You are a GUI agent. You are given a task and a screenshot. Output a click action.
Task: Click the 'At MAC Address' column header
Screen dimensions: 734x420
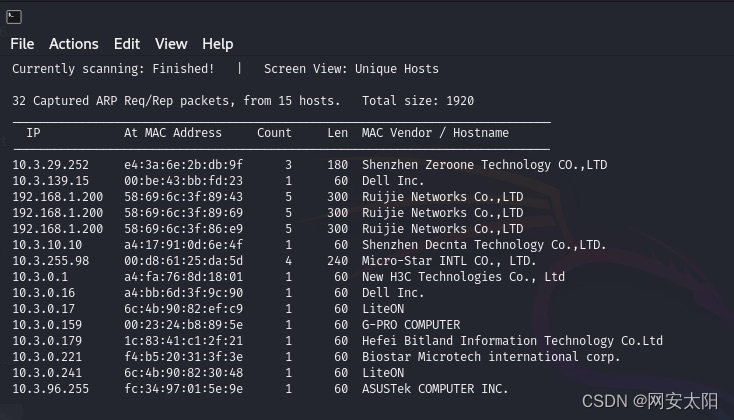tap(173, 133)
